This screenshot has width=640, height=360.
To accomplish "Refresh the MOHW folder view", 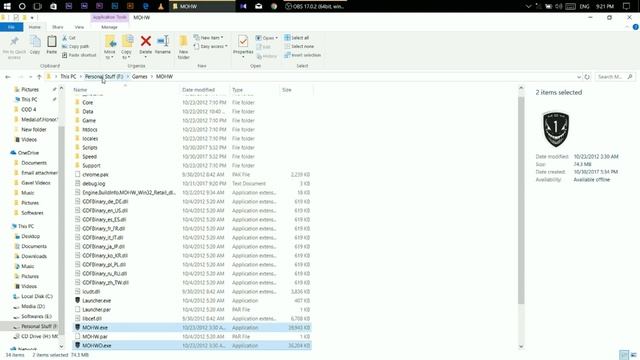I will point(587,77).
